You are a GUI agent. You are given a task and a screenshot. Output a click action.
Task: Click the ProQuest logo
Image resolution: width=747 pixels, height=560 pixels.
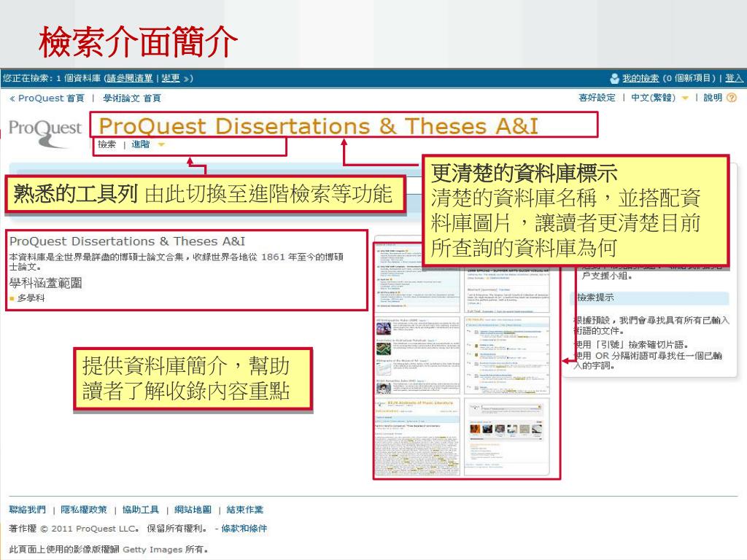(45, 133)
